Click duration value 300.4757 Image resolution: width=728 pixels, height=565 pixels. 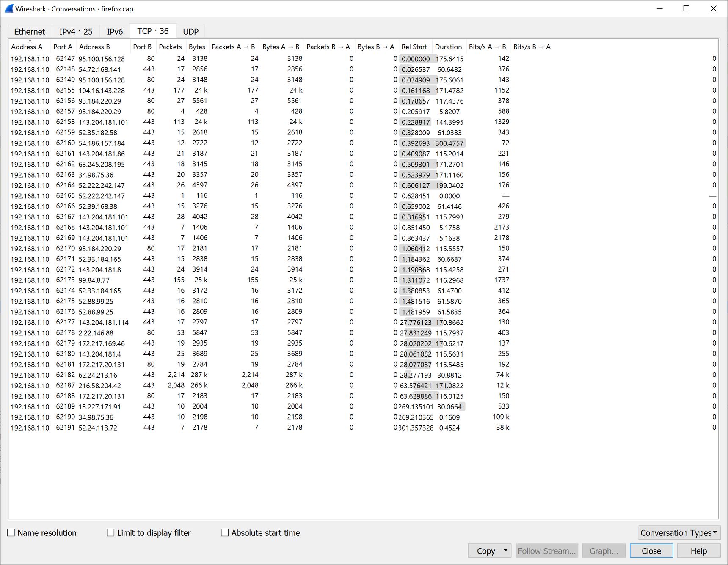tap(449, 143)
